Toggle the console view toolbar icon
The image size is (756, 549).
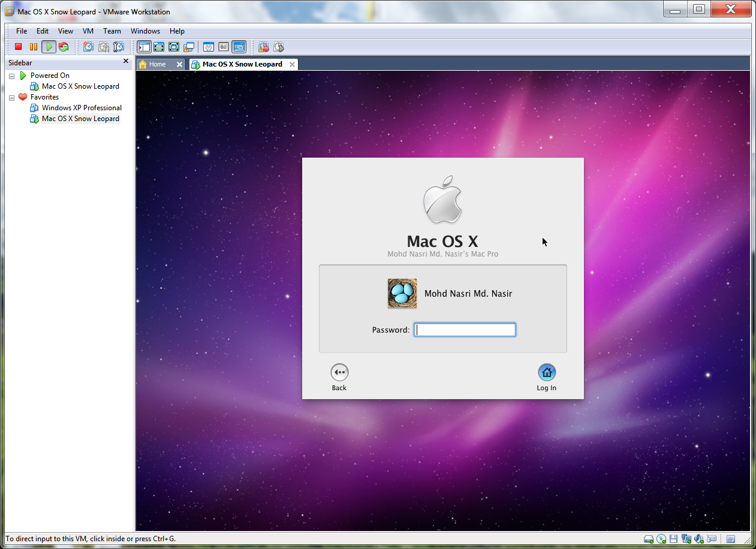[239, 47]
